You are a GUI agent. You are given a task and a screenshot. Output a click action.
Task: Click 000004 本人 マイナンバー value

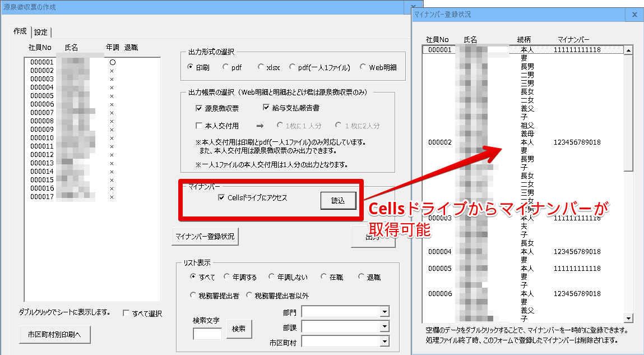coord(577,251)
